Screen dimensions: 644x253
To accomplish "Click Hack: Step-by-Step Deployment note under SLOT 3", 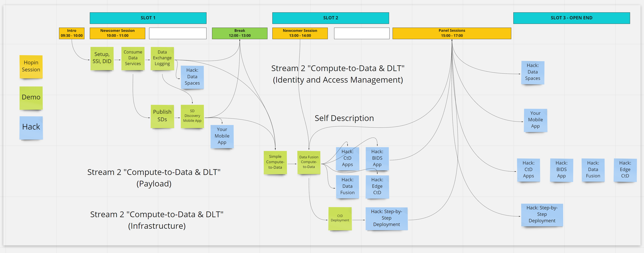I will tap(542, 215).
